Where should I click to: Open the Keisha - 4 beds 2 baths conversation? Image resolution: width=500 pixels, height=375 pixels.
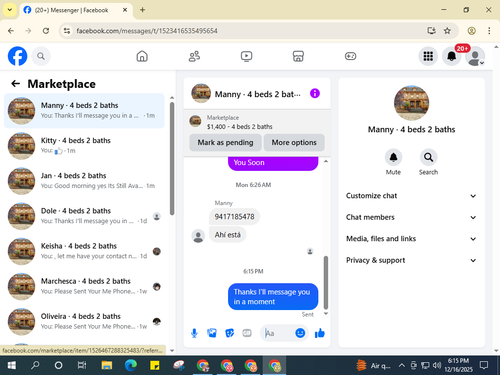[x=84, y=251]
